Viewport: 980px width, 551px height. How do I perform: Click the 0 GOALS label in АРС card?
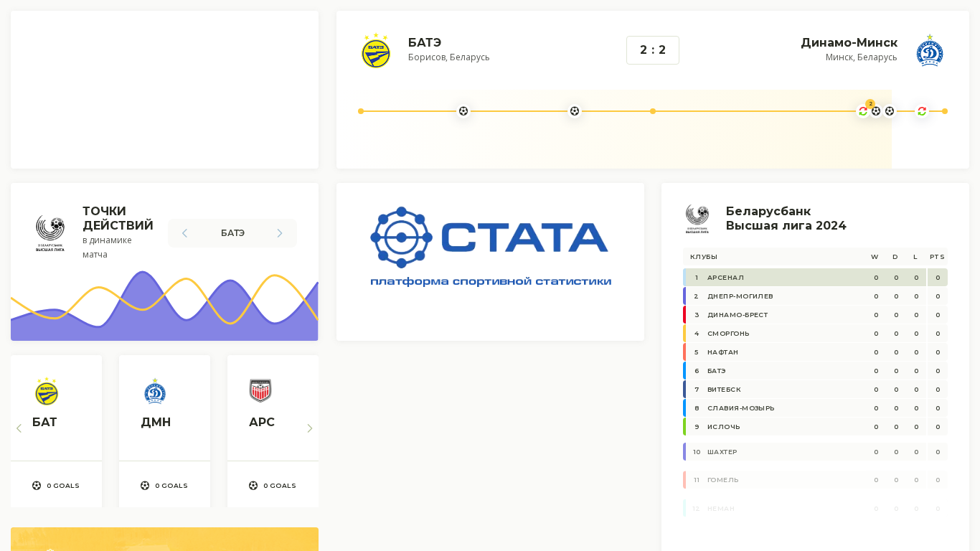(280, 486)
